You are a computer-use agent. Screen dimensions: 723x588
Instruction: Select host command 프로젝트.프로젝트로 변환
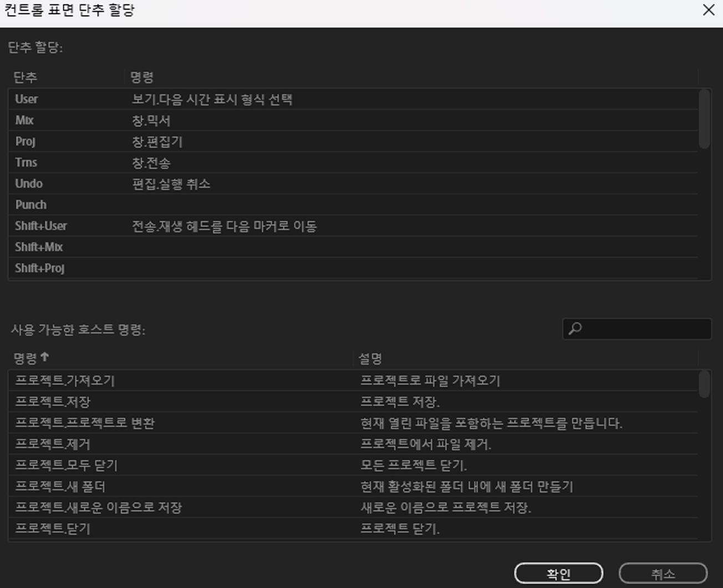tap(85, 423)
